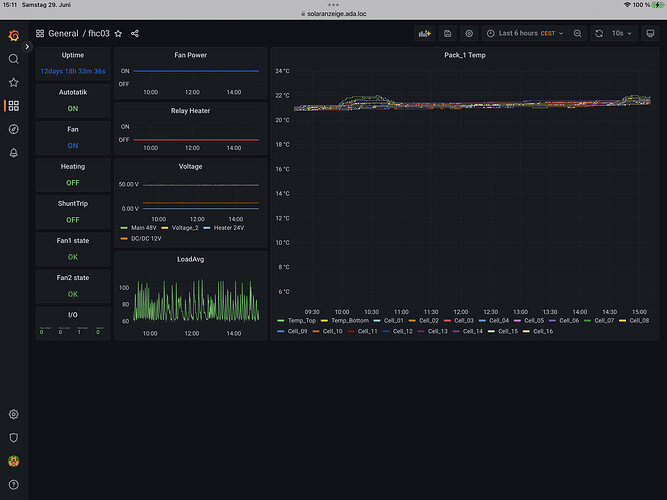667x500 pixels.
Task: Open the General folder breadcrumb
Action: click(63, 33)
